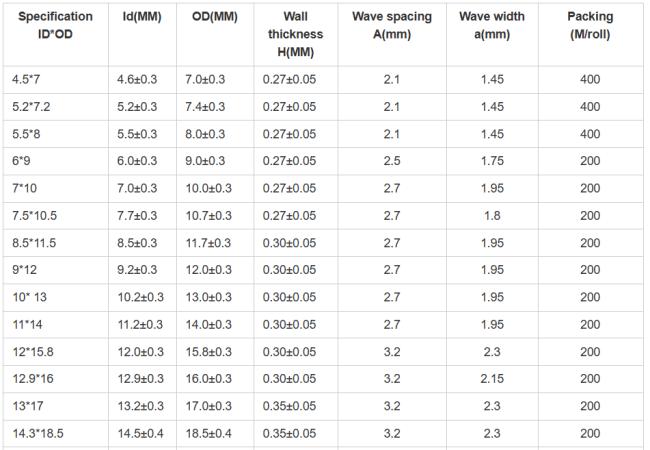Click the OD(MM) column header

(x=215, y=17)
